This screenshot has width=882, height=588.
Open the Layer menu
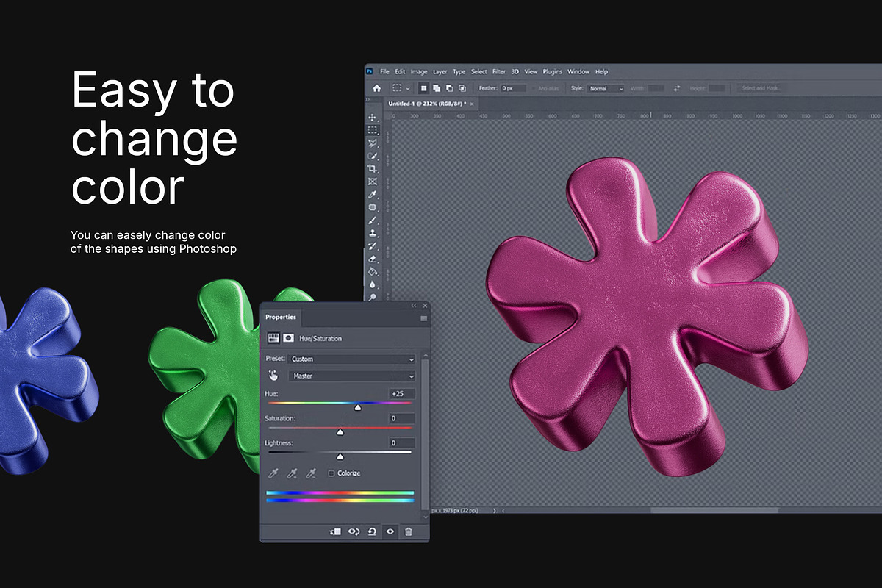pyautogui.click(x=440, y=72)
